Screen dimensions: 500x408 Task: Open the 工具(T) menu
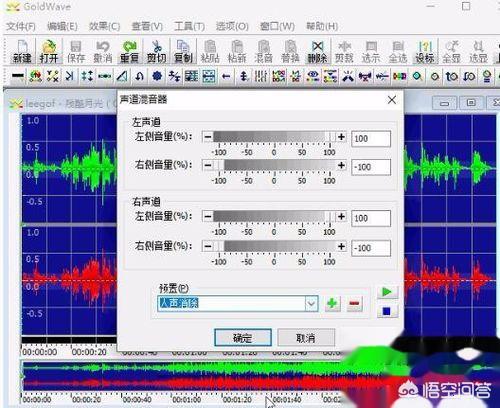[x=189, y=26]
